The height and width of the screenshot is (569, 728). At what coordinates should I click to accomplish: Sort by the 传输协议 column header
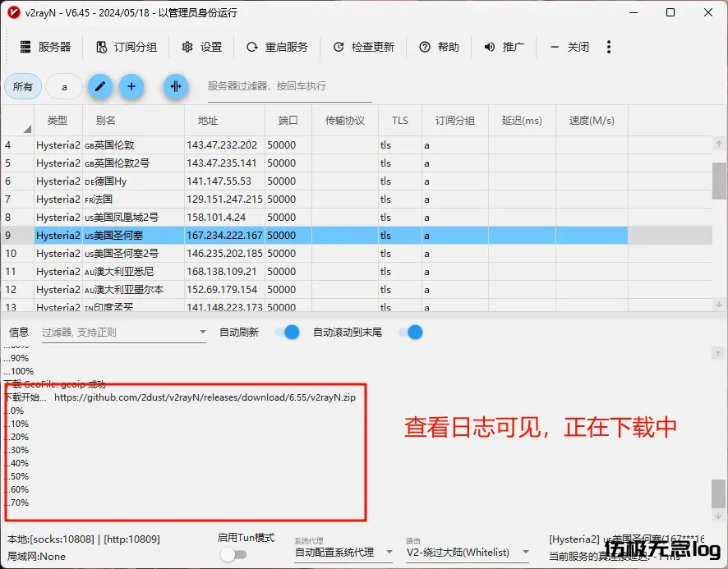click(x=345, y=121)
